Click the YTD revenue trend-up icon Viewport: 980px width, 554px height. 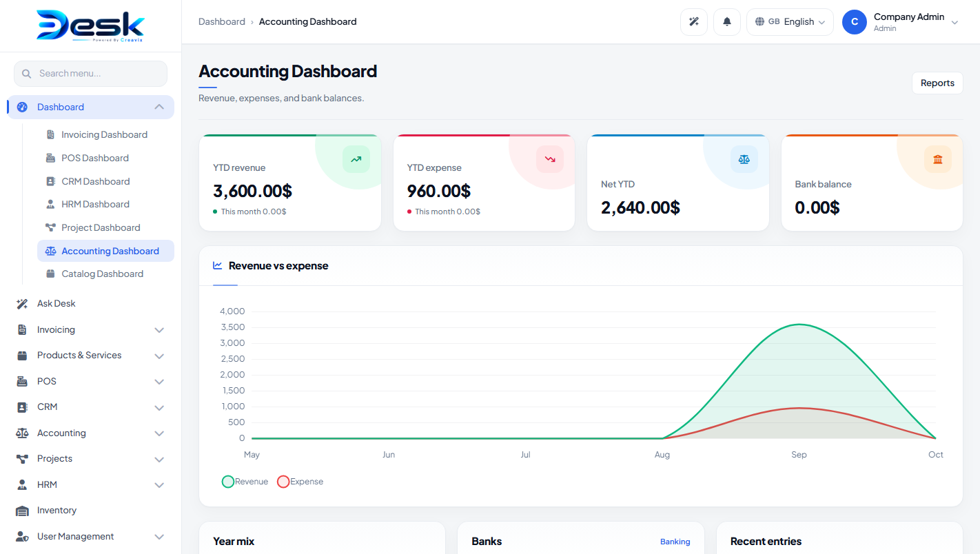pos(356,159)
